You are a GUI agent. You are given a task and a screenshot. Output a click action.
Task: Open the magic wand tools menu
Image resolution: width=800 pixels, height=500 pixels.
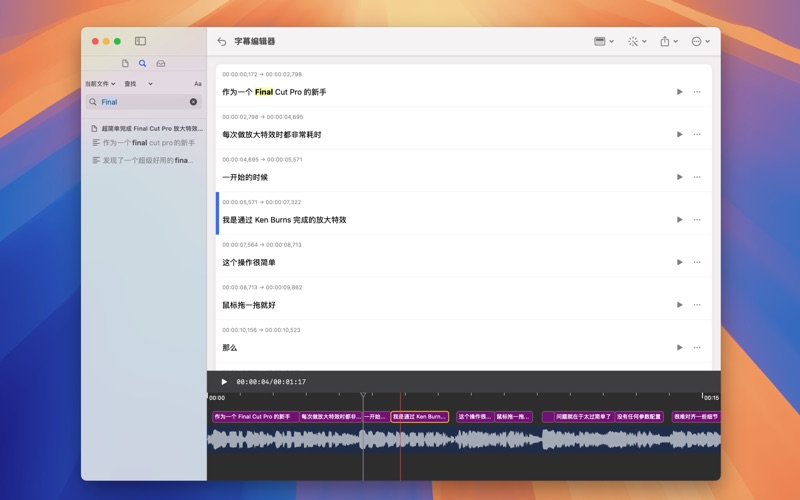636,42
